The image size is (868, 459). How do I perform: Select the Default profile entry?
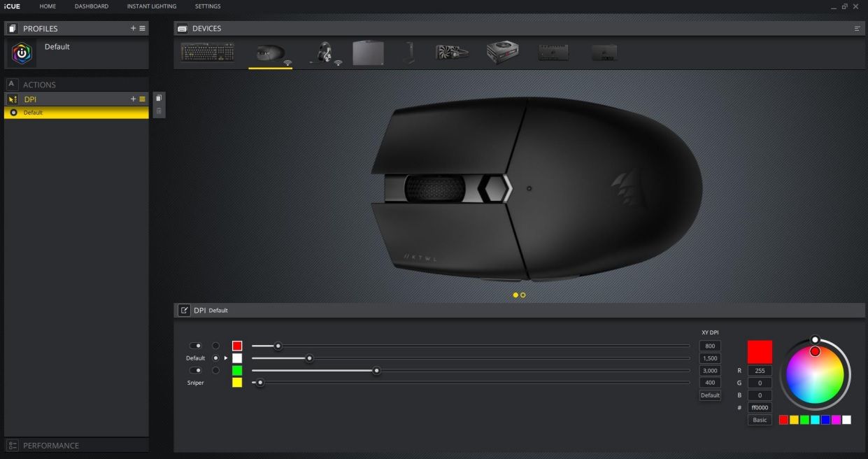tap(77, 53)
